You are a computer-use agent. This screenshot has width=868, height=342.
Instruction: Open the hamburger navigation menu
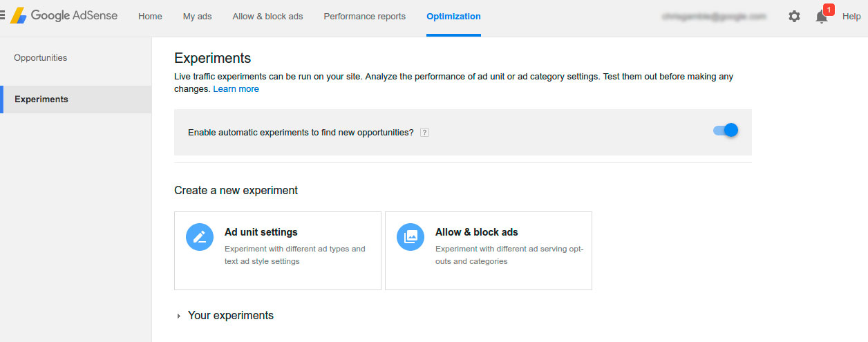coord(3,15)
